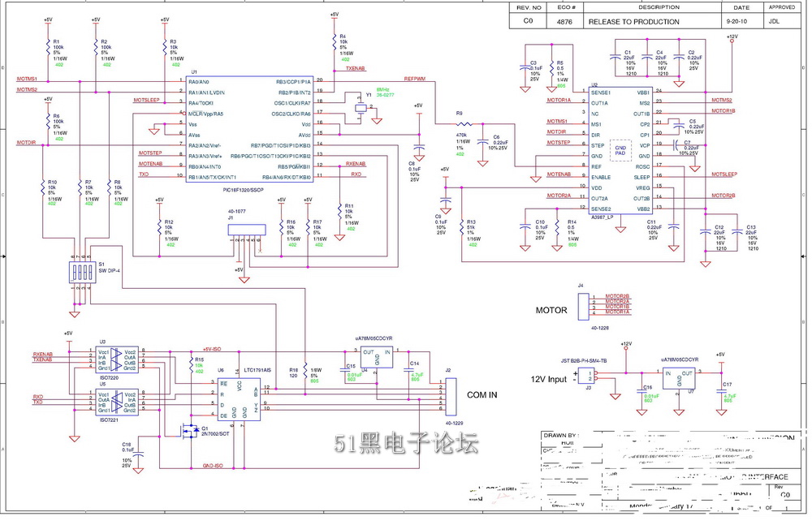The image size is (812, 525).
Task: Select the A3987_LP motor driver U2
Action: [621, 150]
